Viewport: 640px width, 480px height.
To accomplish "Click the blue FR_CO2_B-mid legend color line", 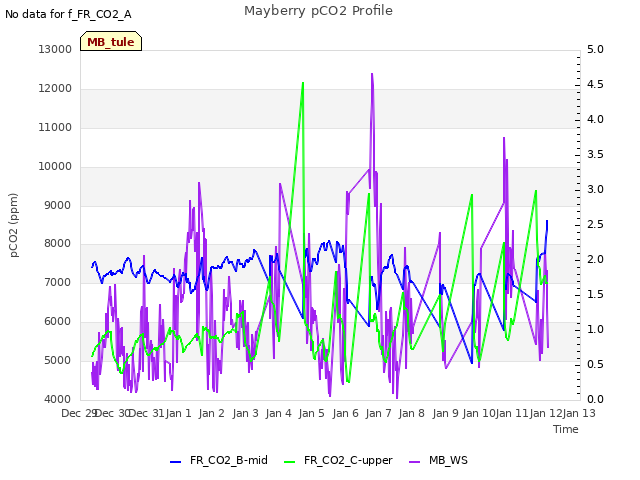I will click(176, 462).
